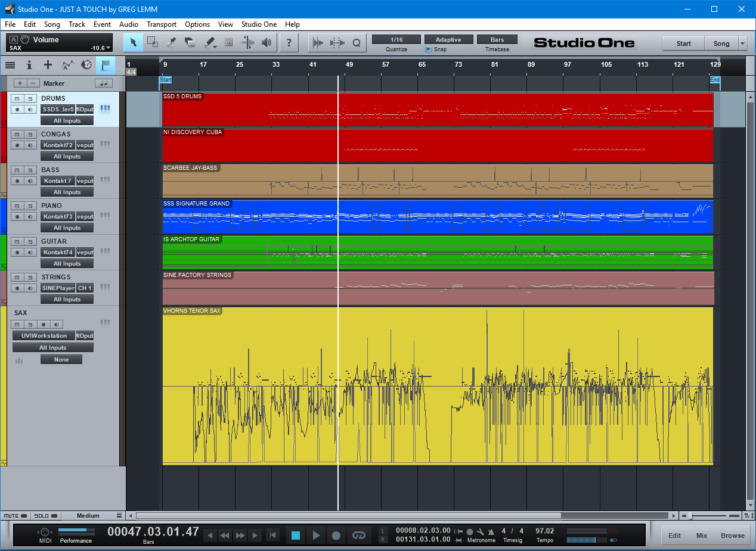Open the Kontakt72 instrument selector on CONGAS
Viewport: 756px width, 551px height.
pos(58,145)
